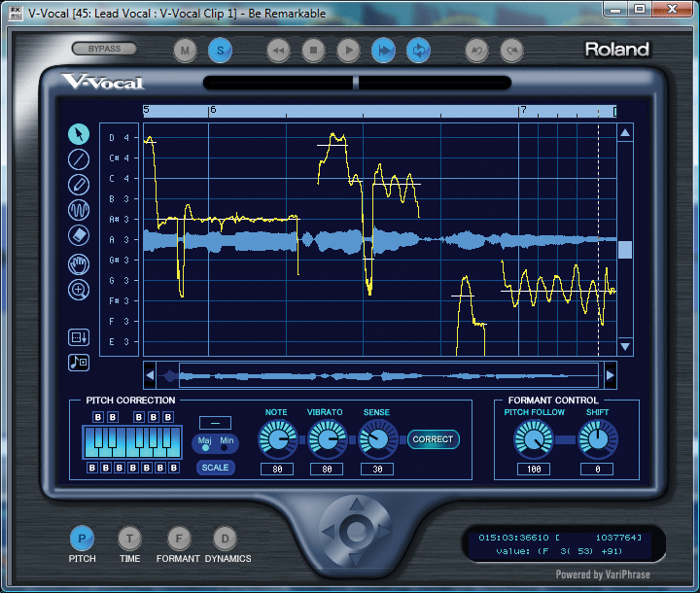The height and width of the screenshot is (593, 700).
Task: Toggle last bypass B below the keyboard
Action: pos(174,468)
